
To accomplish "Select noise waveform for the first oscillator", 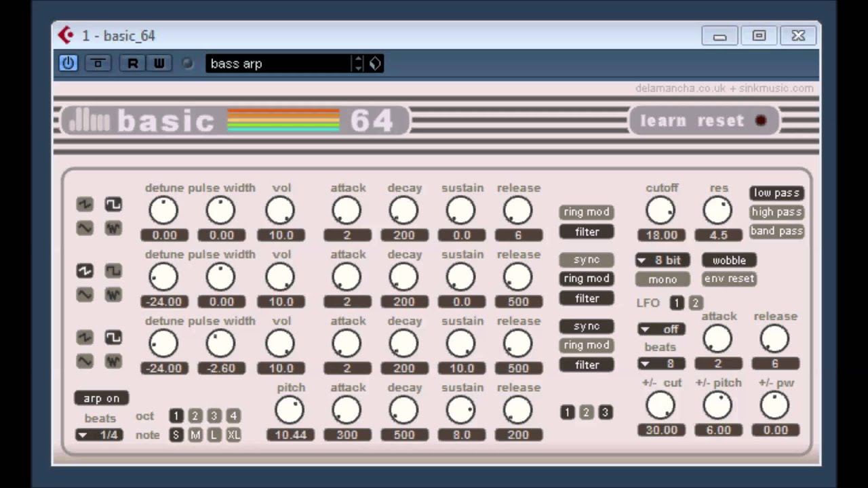I will [113, 228].
